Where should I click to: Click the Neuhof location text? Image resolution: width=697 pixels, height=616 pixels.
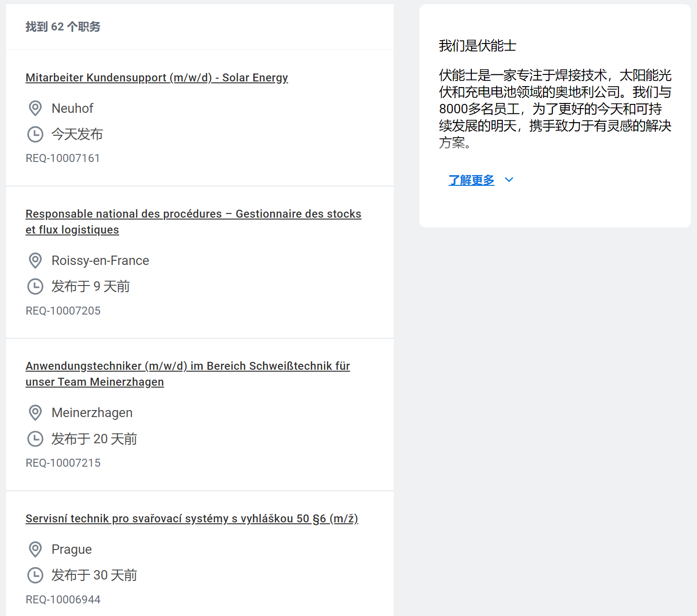click(73, 108)
